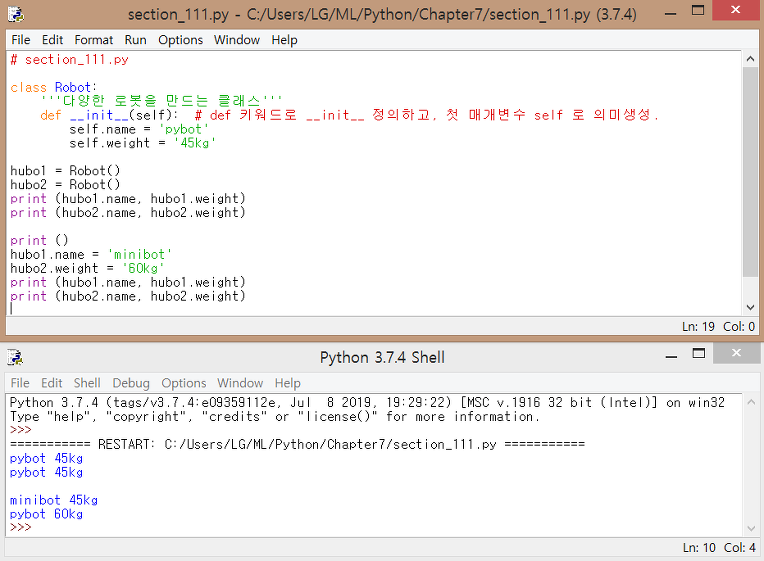This screenshot has height=561, width=764.
Task: Click the 'minibot 45kg' output line
Action: click(54, 500)
